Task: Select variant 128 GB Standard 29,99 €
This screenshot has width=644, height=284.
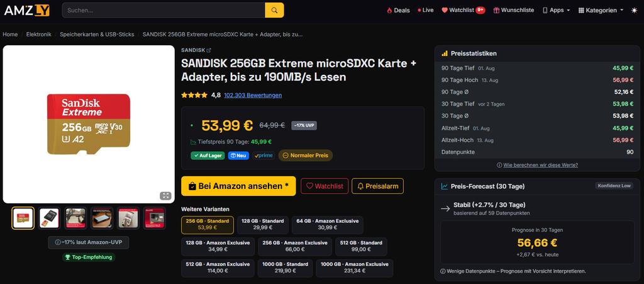Action: (x=263, y=224)
